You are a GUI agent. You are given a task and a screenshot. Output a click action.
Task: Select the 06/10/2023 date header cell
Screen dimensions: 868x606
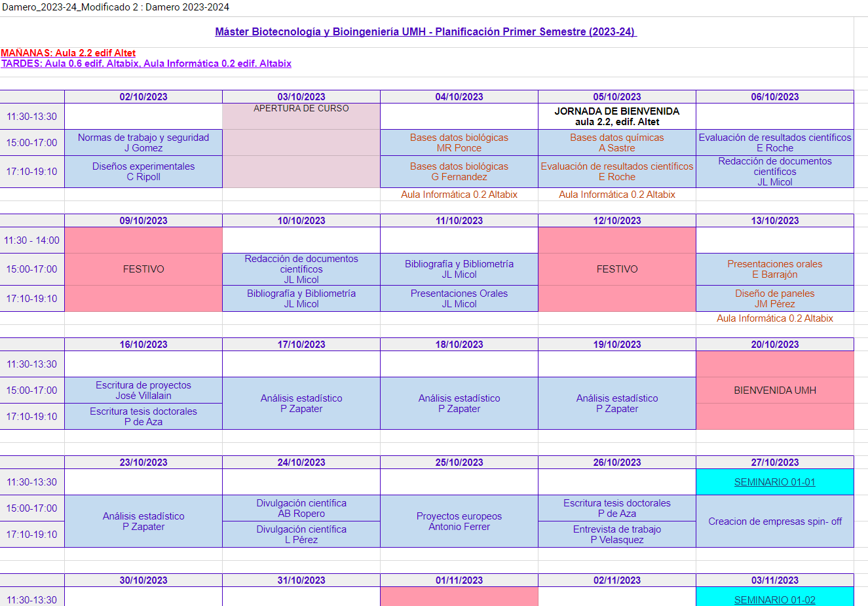(x=775, y=97)
